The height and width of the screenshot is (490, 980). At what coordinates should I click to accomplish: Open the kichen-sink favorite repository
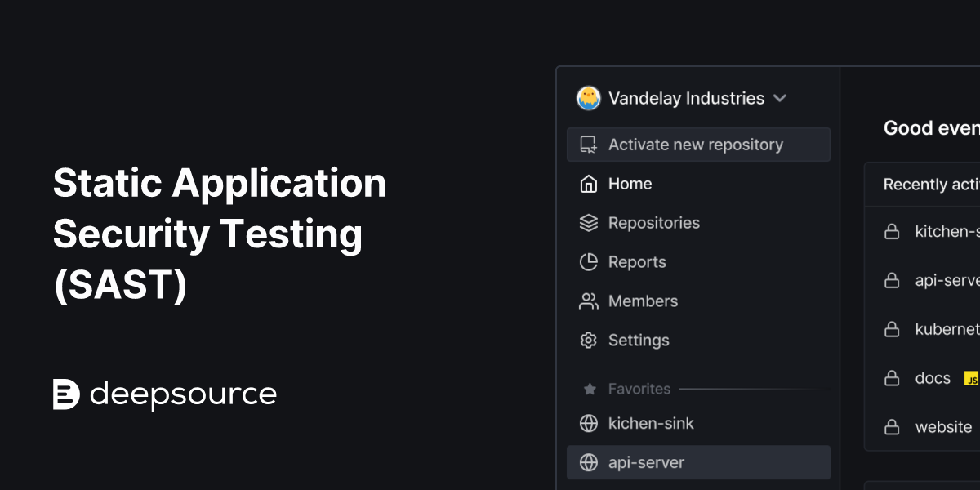tap(651, 423)
